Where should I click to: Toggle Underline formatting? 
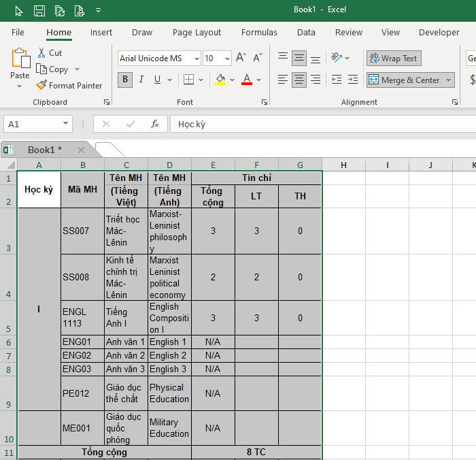pyautogui.click(x=157, y=80)
